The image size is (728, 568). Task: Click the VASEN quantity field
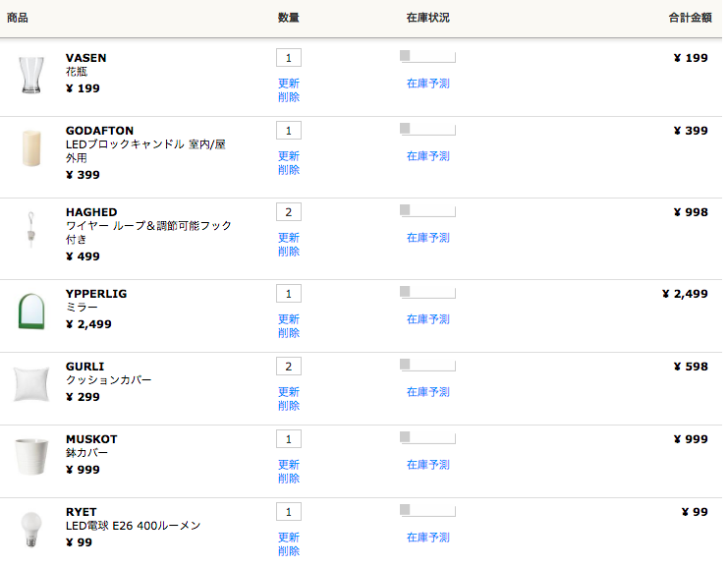288,58
